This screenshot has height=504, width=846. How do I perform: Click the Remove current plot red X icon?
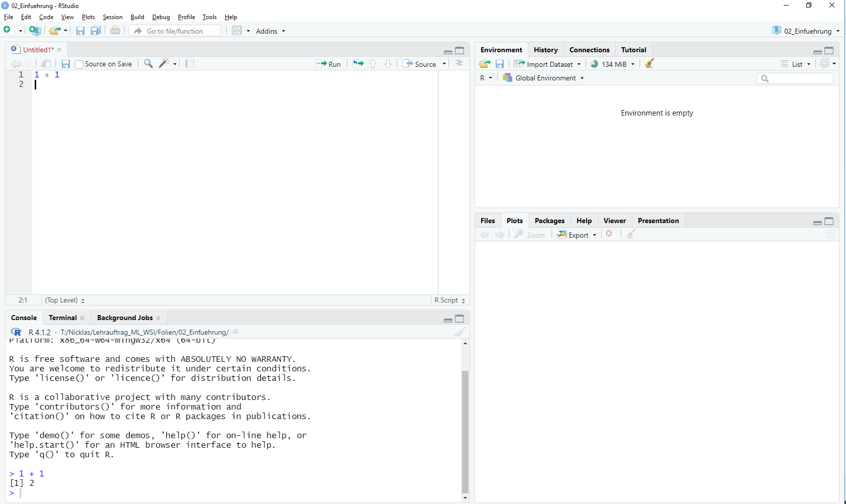609,234
